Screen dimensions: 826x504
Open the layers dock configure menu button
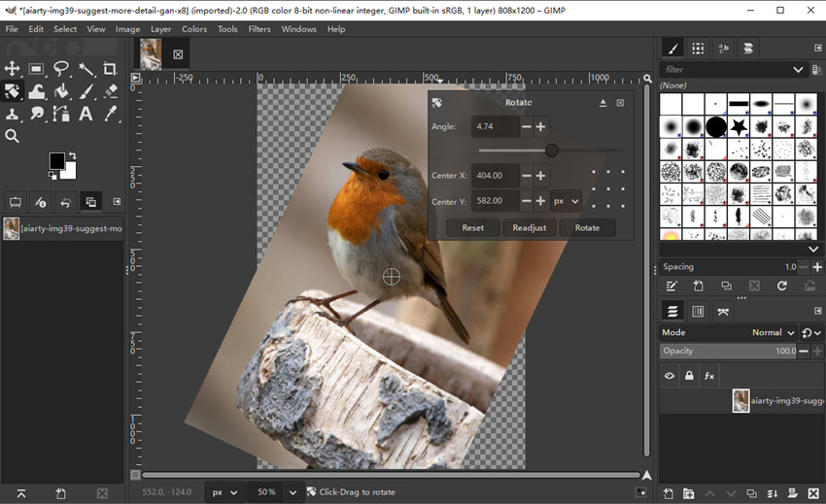pyautogui.click(x=817, y=312)
